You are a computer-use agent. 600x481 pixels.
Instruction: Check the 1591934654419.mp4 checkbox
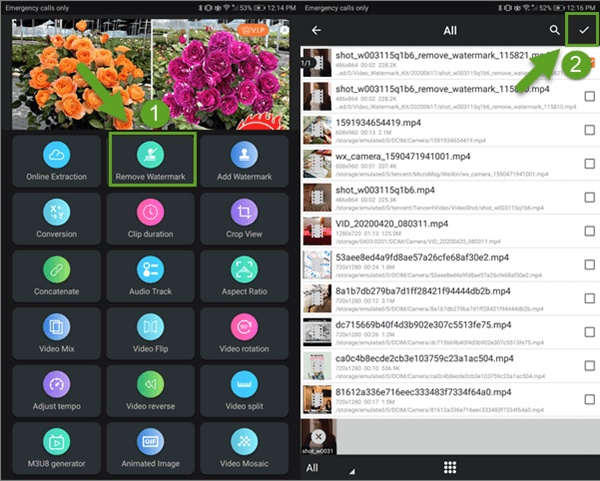(590, 130)
